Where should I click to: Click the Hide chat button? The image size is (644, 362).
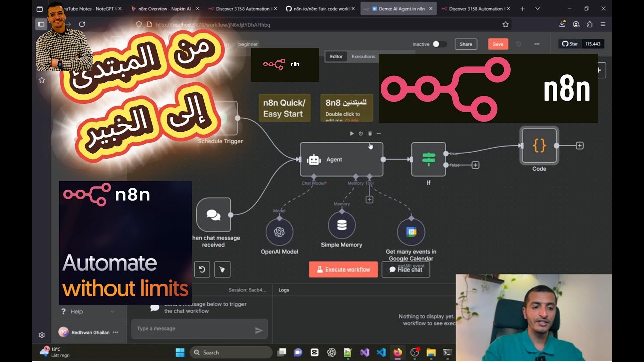(x=406, y=269)
